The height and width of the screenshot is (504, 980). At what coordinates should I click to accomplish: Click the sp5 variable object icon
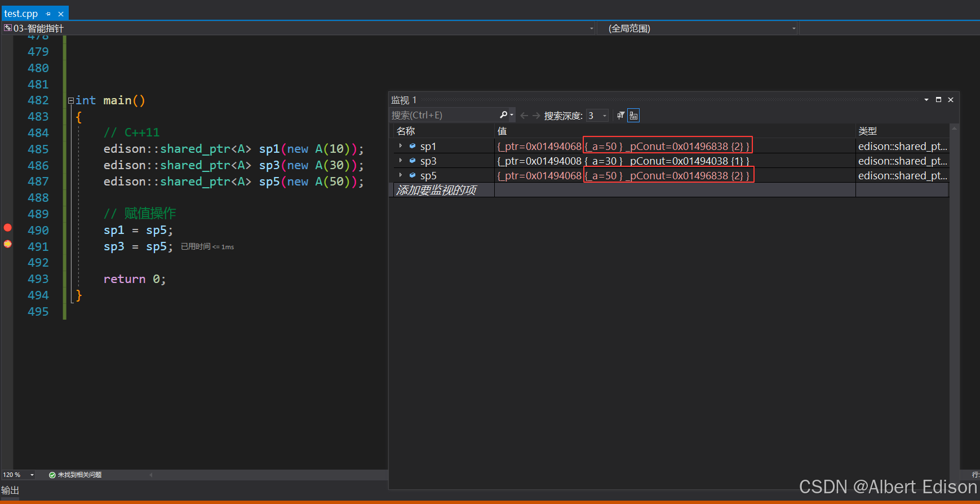413,175
